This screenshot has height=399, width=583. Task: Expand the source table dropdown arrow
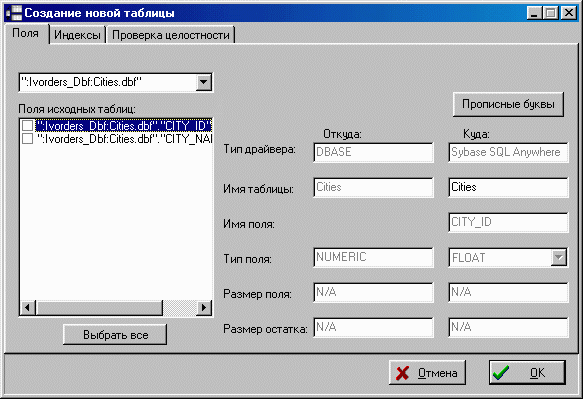pos(204,82)
